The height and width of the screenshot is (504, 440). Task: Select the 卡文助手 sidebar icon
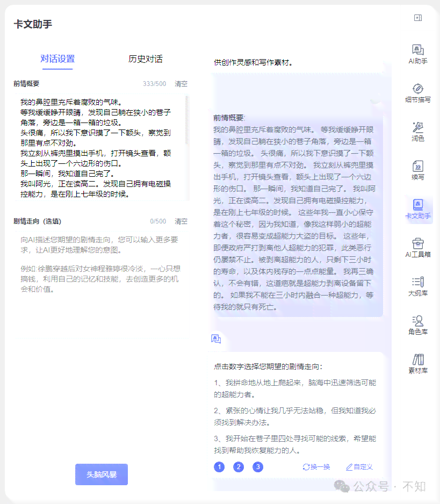pos(418,209)
